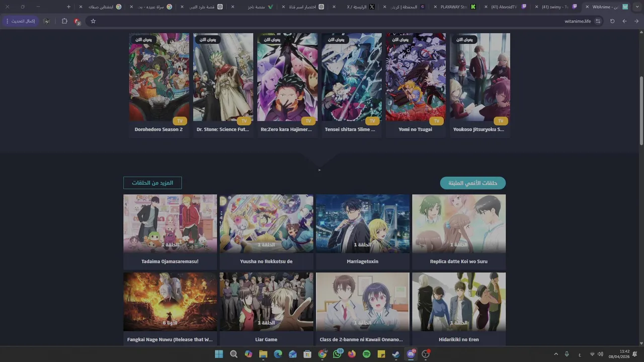This screenshot has height=362, width=644.
Task: Click المزيد من الحلقات button
Action: click(152, 183)
